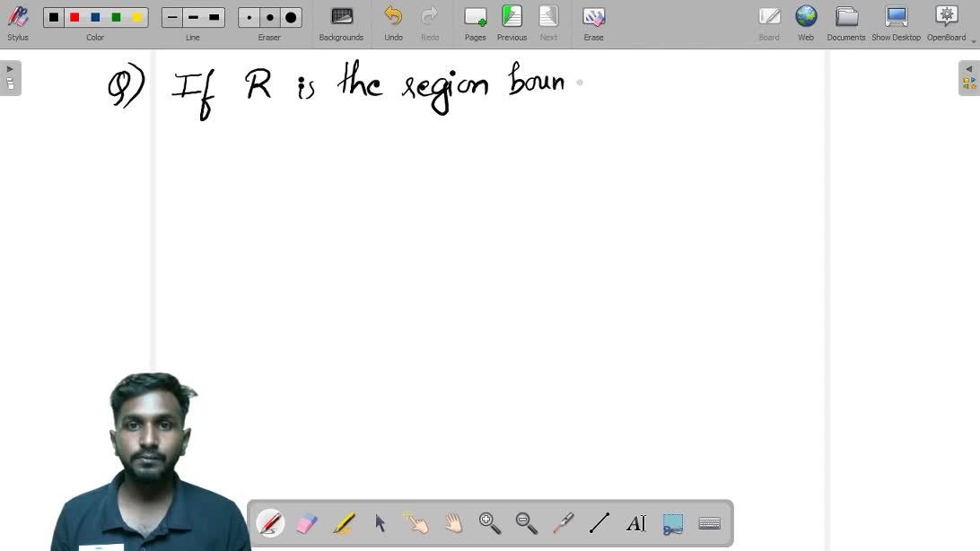Choose the Highlighter tool
Screen dimensions: 980x551
(344, 523)
